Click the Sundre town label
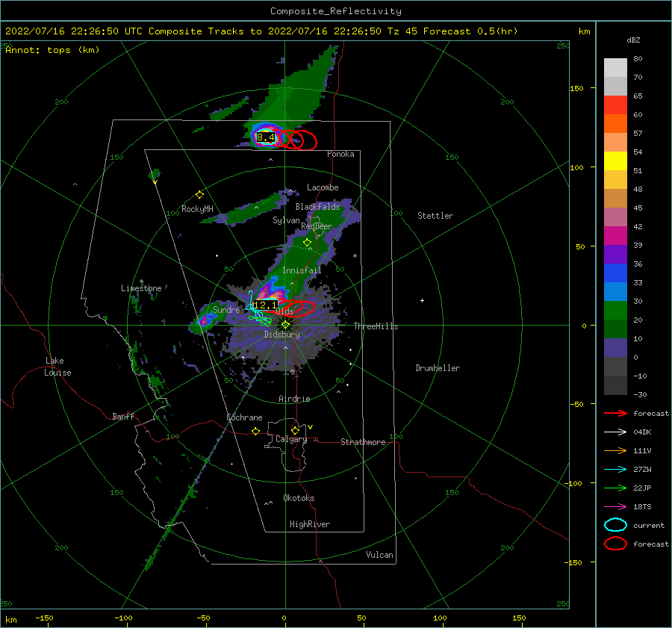 click(226, 309)
